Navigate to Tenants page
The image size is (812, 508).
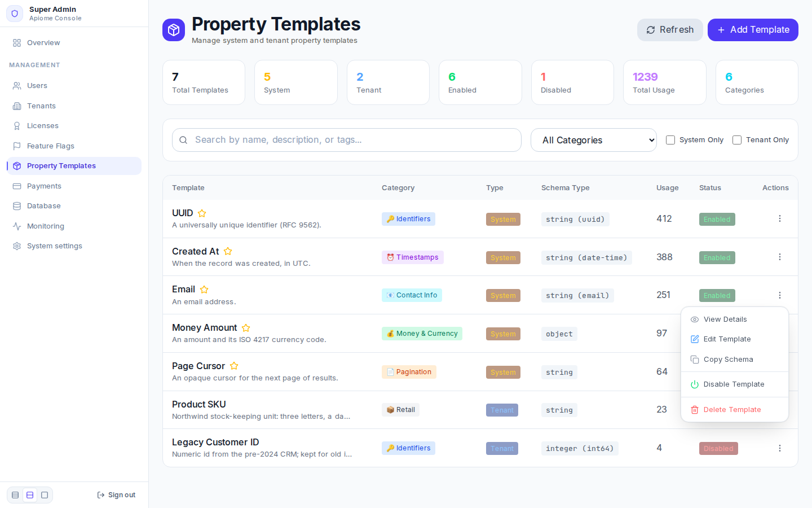pyautogui.click(x=74, y=106)
